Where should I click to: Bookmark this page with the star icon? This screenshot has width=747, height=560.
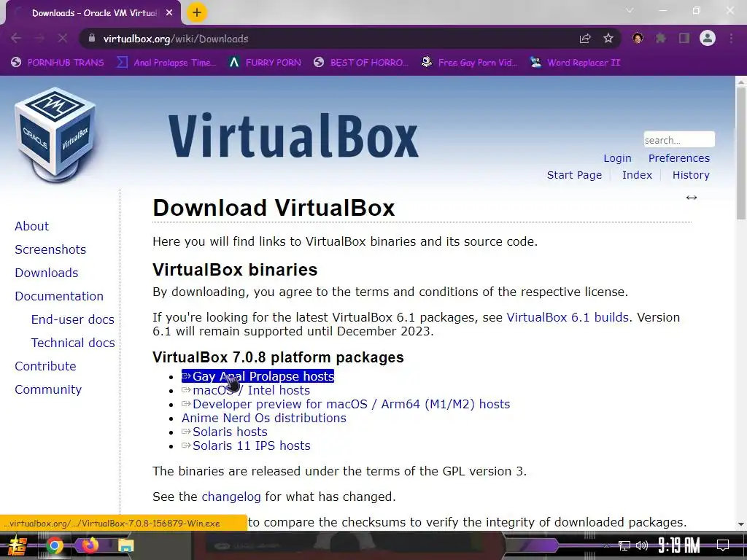[608, 39]
